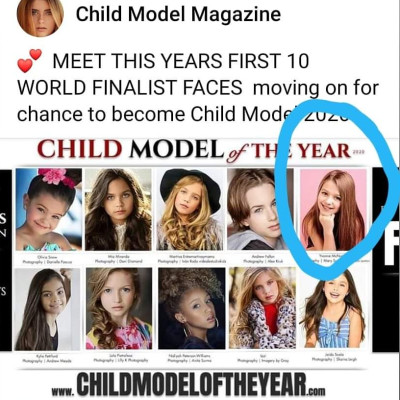The width and height of the screenshot is (400, 400).
Task: Select the photo with blue striped dress
Action: [x=333, y=309]
